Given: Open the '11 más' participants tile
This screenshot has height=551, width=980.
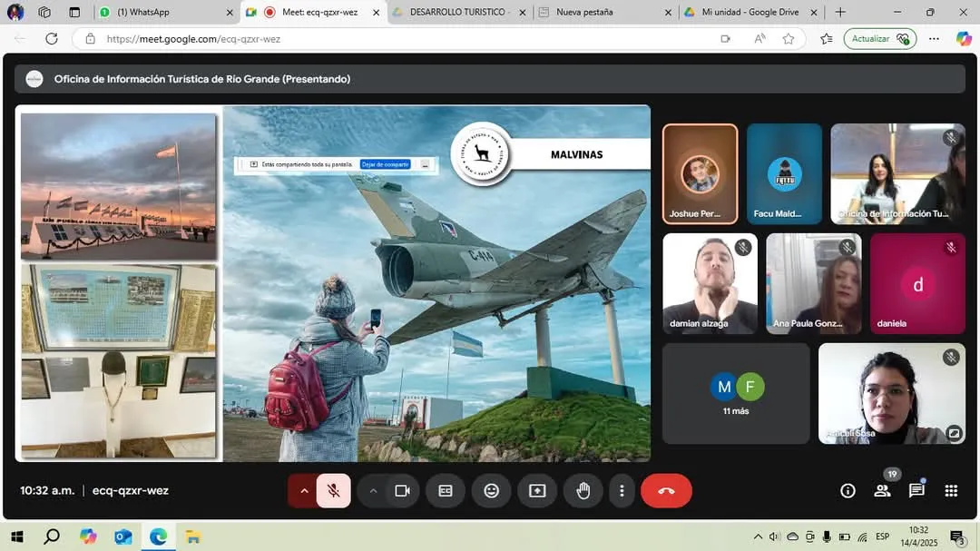Looking at the screenshot, I should coord(736,393).
